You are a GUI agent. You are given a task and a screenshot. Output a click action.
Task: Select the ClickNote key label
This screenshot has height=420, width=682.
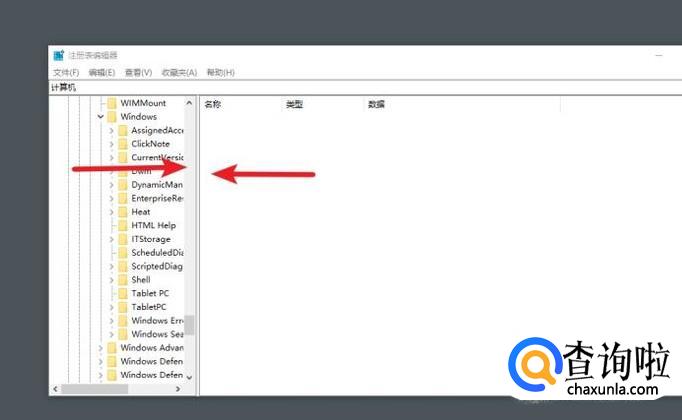150,144
